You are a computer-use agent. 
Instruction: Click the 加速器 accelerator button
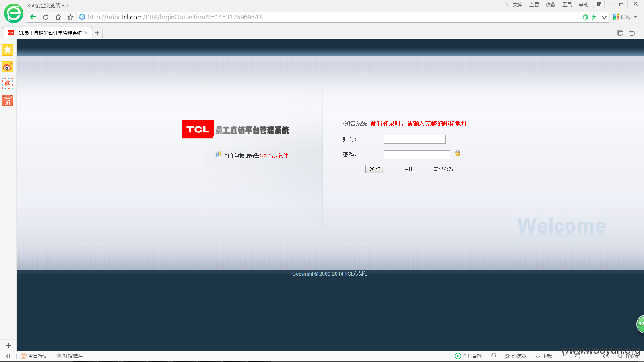pyautogui.click(x=516, y=356)
